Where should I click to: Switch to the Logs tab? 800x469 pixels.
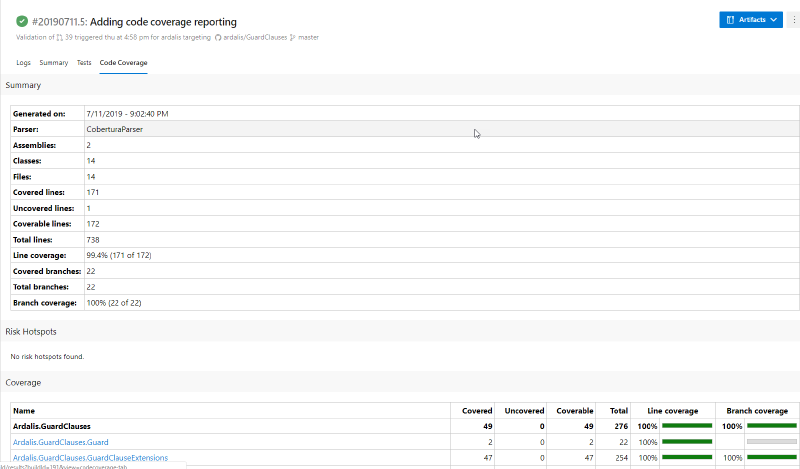[23, 63]
